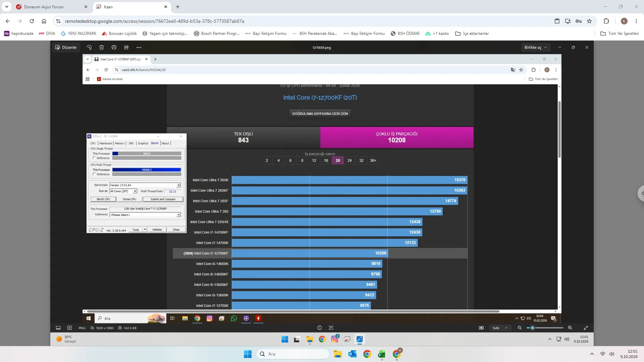Reload the remote desktop page

pyautogui.click(x=32, y=21)
